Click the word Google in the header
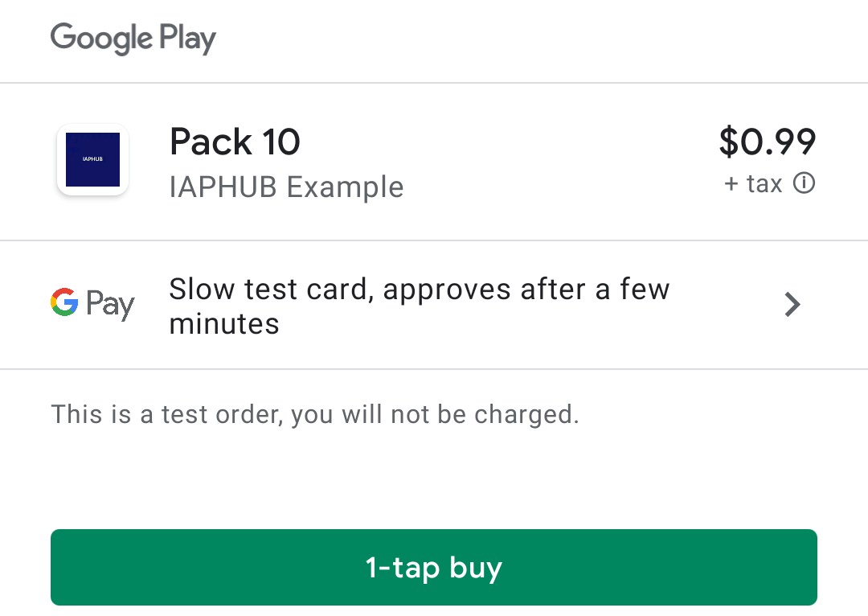The image size is (868, 616). (x=101, y=38)
